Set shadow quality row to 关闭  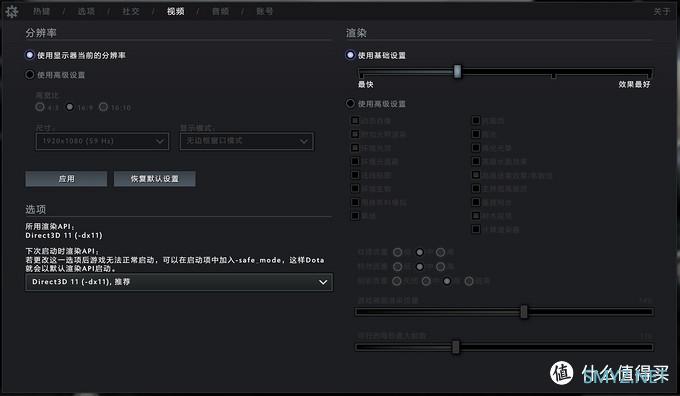point(397,281)
